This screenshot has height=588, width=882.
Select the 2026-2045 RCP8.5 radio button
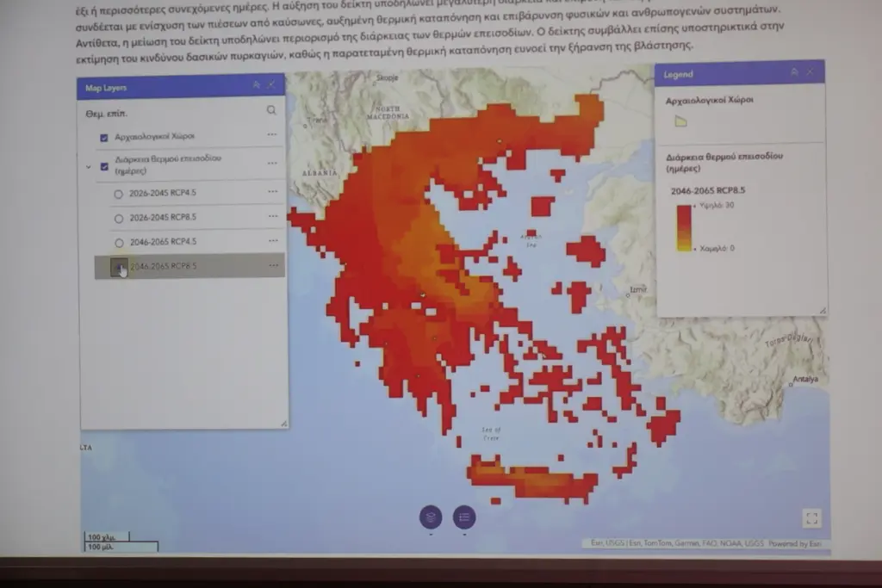click(x=119, y=218)
